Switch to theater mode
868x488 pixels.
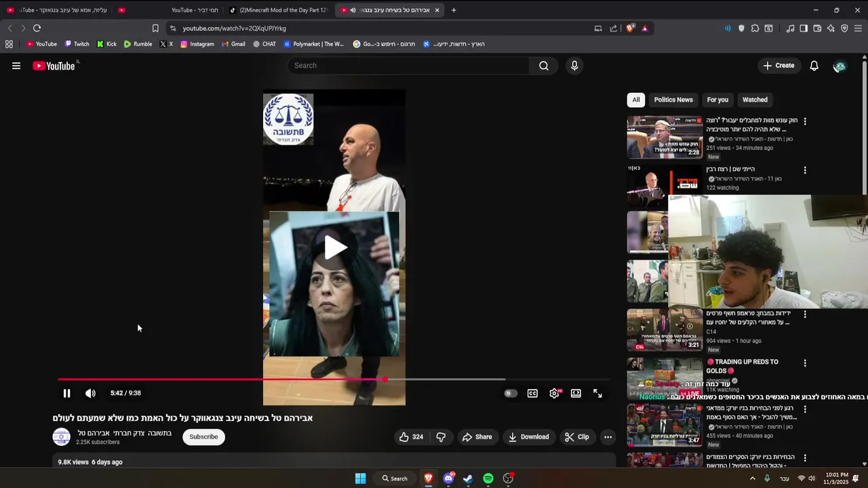pos(576,393)
